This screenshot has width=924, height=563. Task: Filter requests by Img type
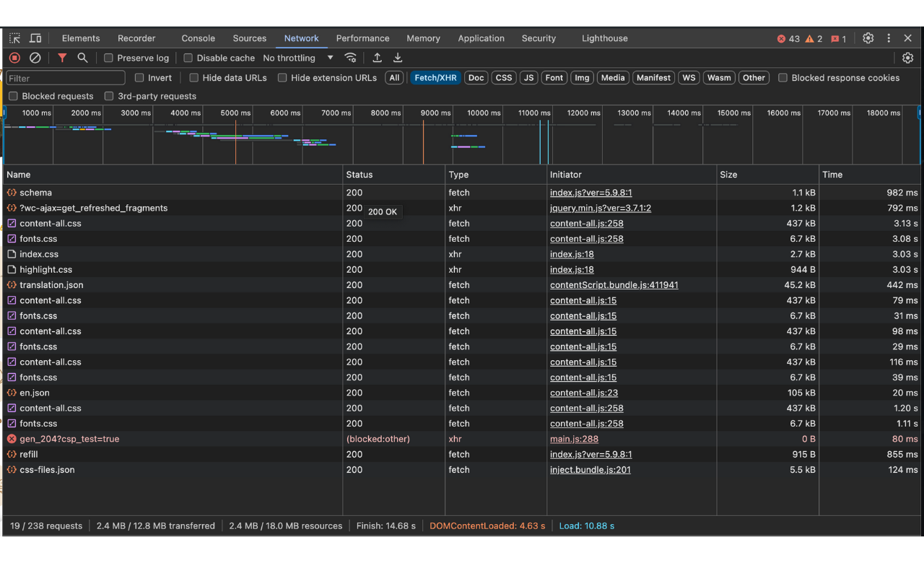(582, 78)
